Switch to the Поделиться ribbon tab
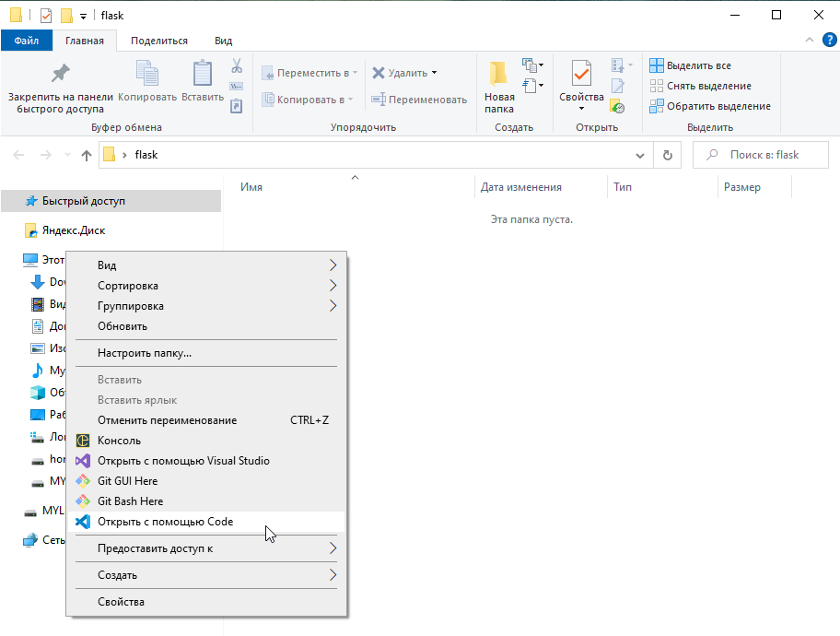 point(159,41)
